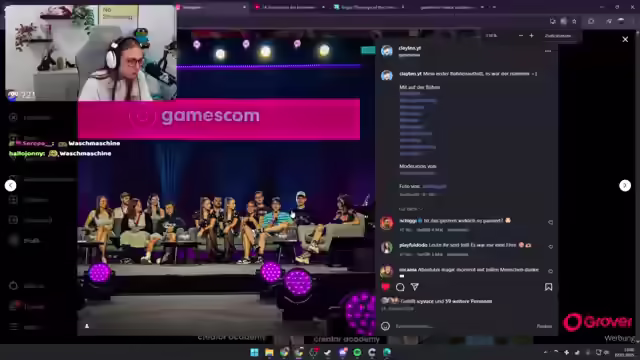
Task: Go to the previous post arrow
Action: 11,185
